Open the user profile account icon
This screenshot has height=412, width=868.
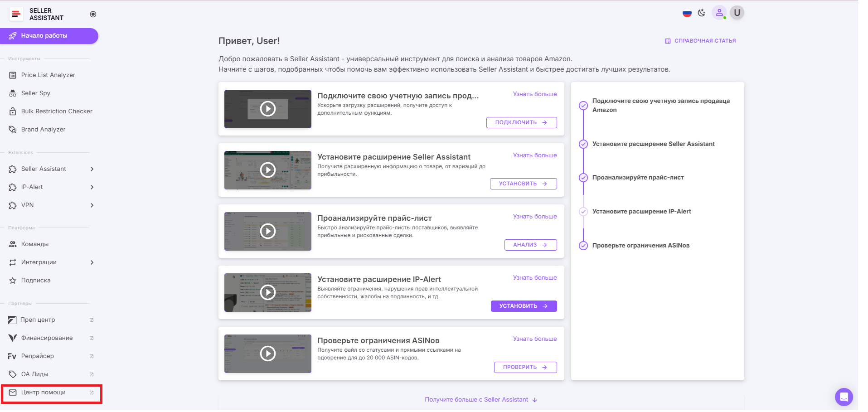719,13
